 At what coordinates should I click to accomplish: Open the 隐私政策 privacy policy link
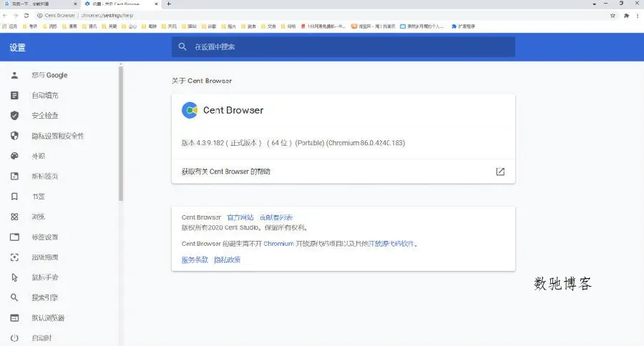pyautogui.click(x=228, y=259)
